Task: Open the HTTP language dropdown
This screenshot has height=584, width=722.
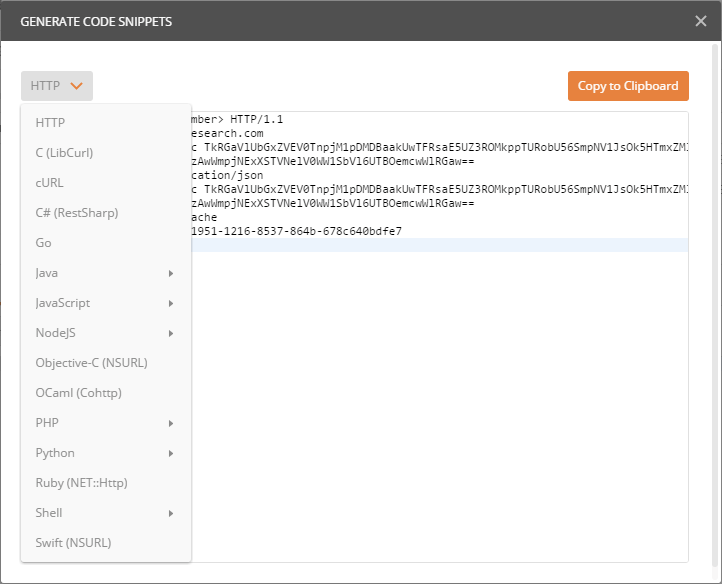Action: coord(56,86)
